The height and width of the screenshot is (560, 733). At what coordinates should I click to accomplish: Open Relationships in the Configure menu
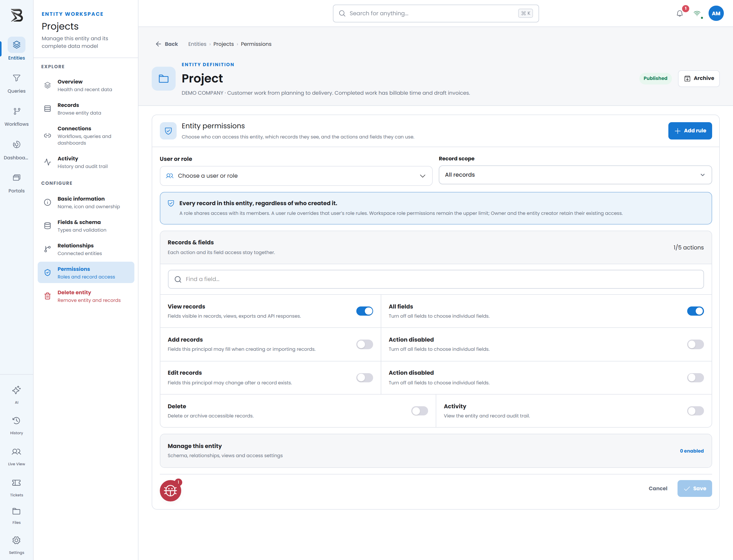(86, 249)
